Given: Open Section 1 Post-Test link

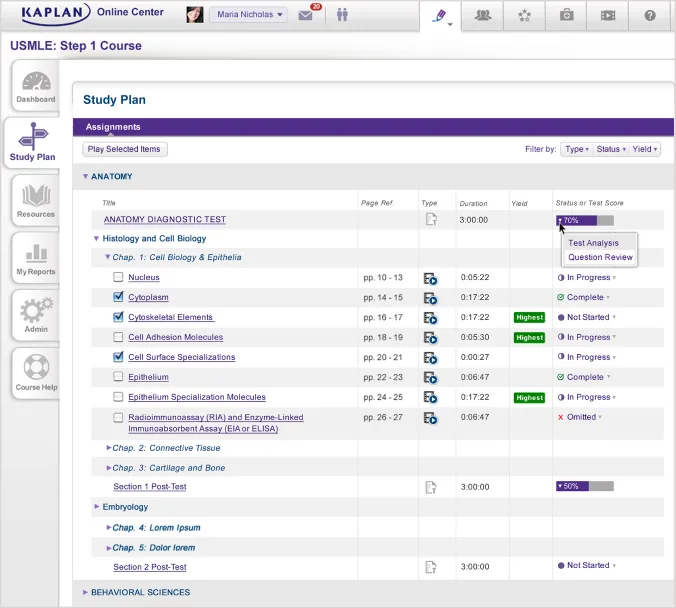Looking at the screenshot, I should (150, 486).
